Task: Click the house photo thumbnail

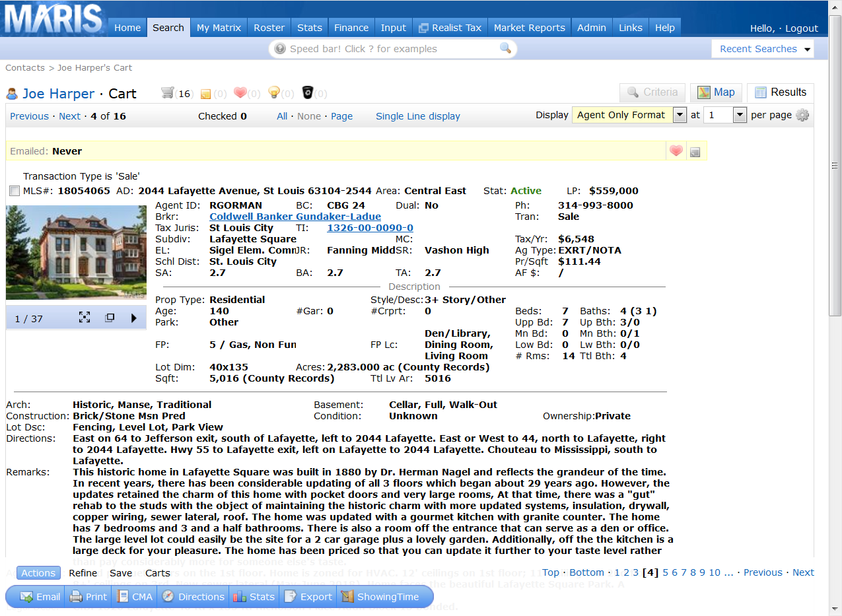Action: (x=76, y=252)
